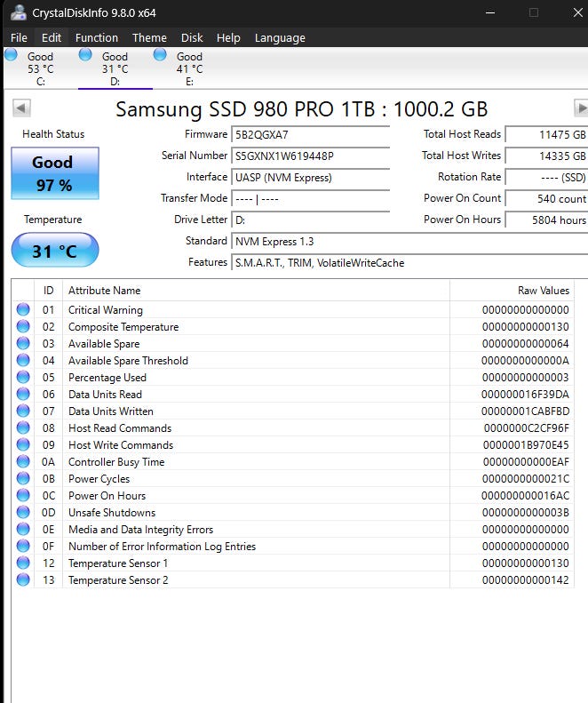Click raw value 00000016F39DA
The height and width of the screenshot is (703, 588).
click(525, 394)
